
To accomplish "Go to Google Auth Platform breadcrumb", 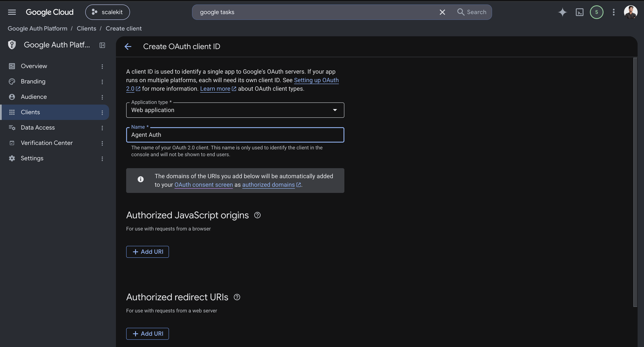I will point(37,28).
